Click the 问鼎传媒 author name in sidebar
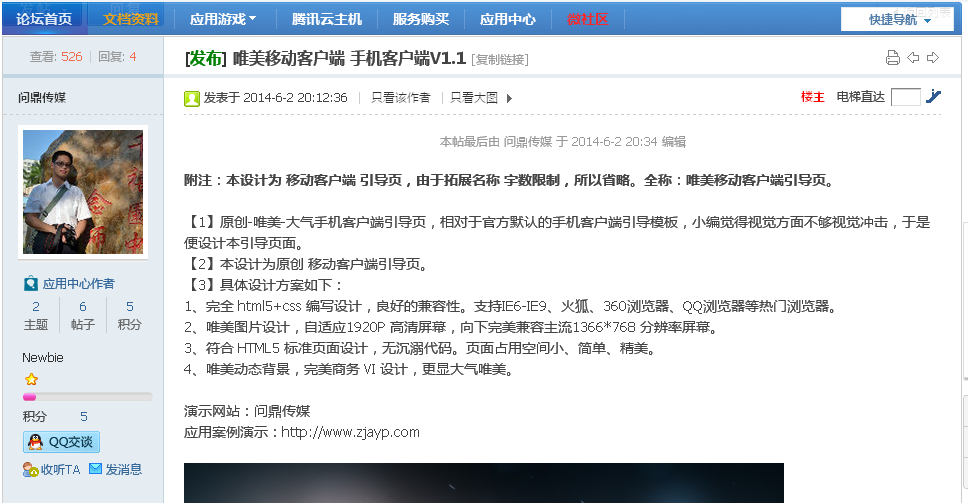 tap(42, 97)
